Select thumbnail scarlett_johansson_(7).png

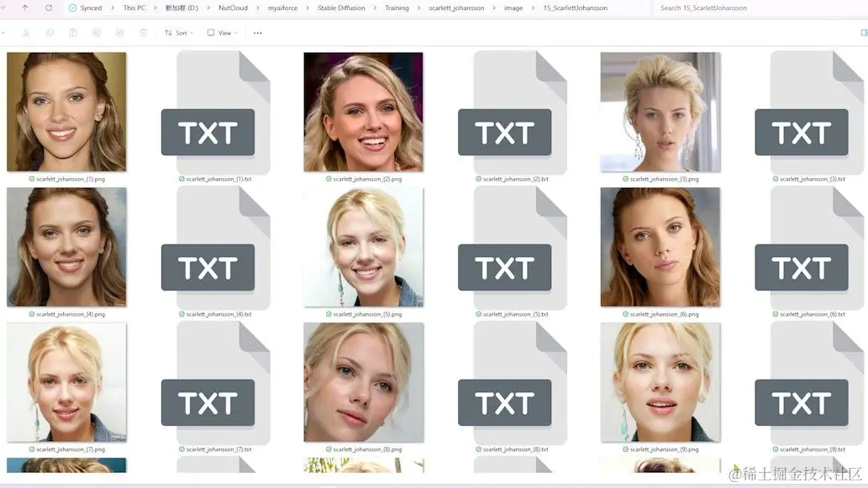pyautogui.click(x=66, y=382)
